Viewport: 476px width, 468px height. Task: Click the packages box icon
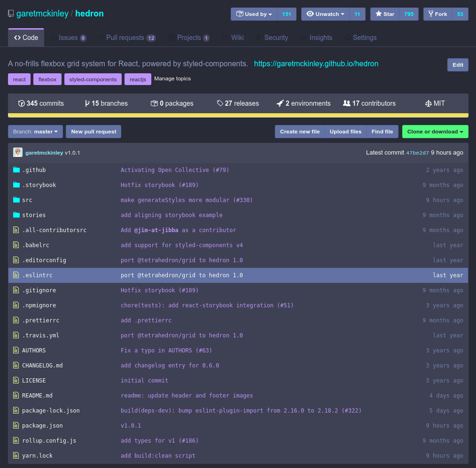154,103
